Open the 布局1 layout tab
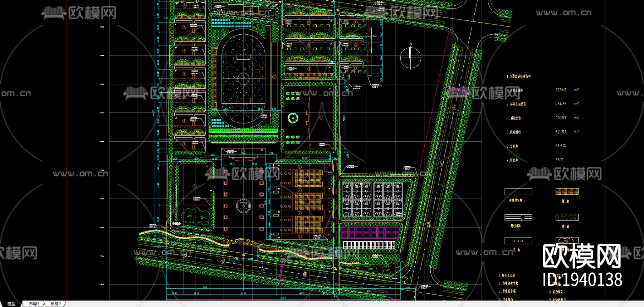The height and width of the screenshot is (307, 644). [34, 304]
